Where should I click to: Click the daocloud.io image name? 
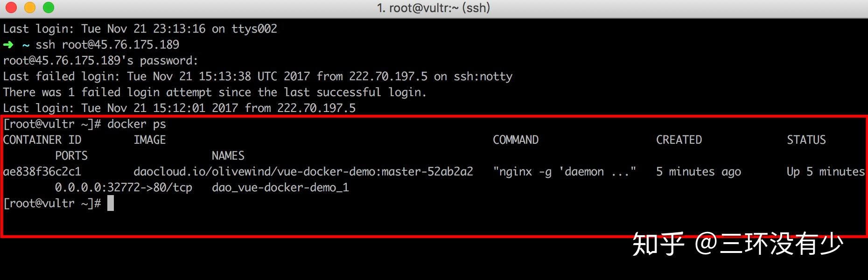click(x=303, y=172)
